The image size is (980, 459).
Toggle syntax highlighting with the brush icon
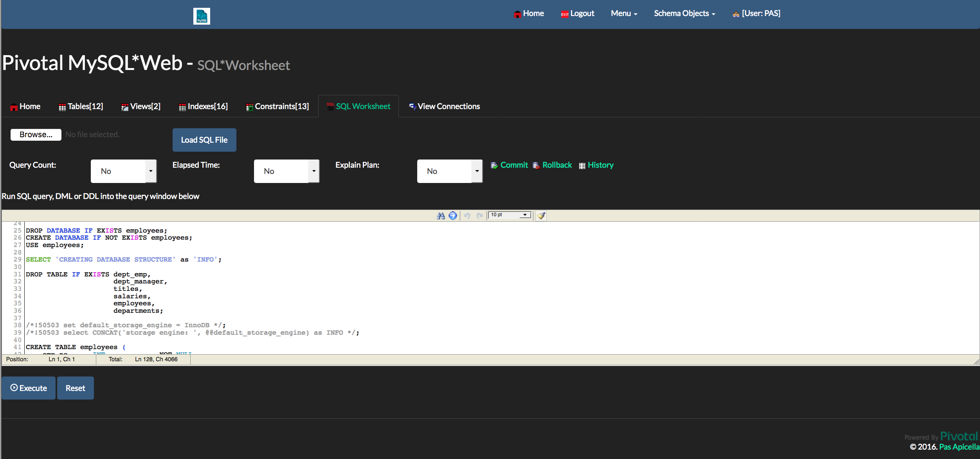pyautogui.click(x=541, y=216)
